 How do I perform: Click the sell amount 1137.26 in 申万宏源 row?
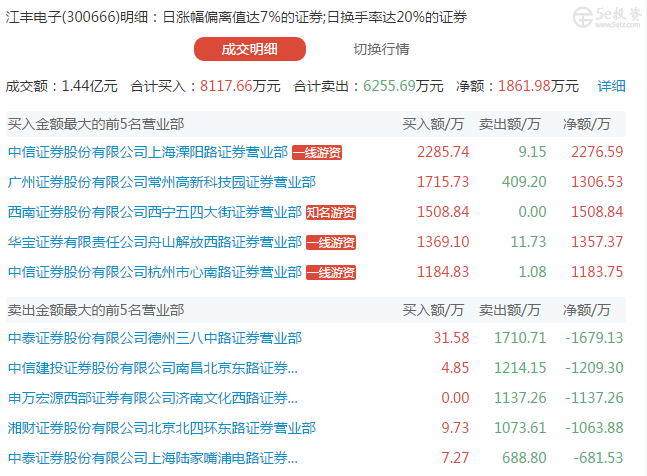520,398
